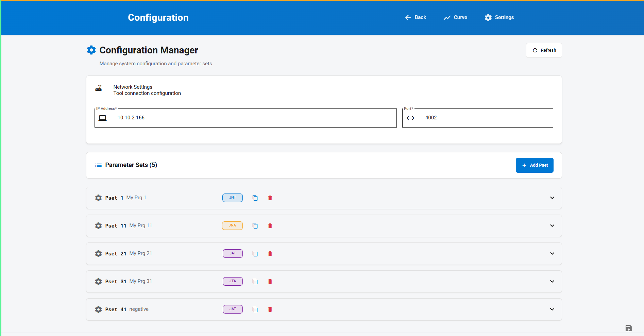This screenshot has width=644, height=336.
Task: Open Settings in header
Action: coord(499,17)
